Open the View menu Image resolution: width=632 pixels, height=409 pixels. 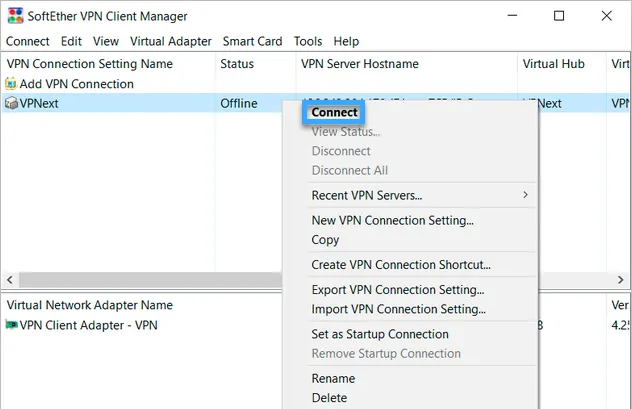coord(106,41)
